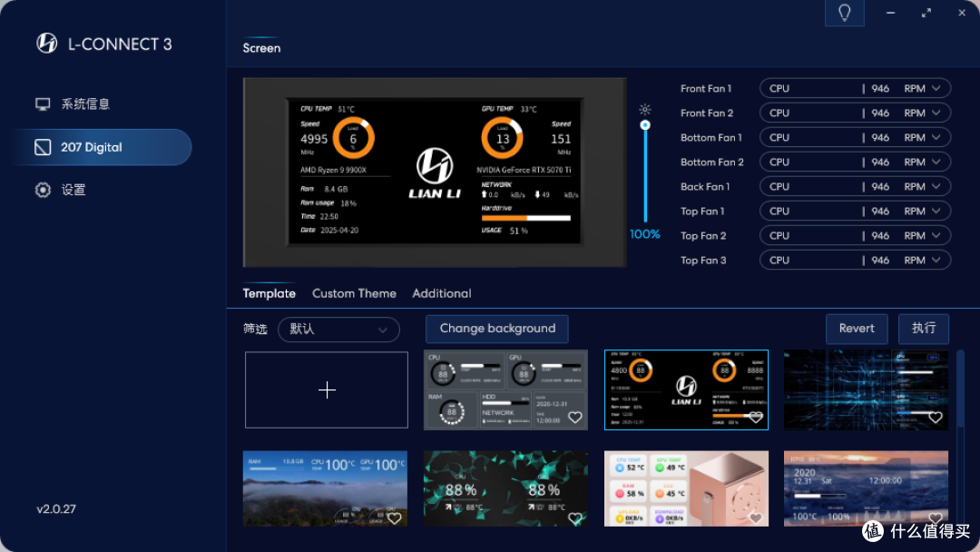Screen dimensions: 980x552
Task: Click the lightbulb icon in title bar
Action: [845, 13]
